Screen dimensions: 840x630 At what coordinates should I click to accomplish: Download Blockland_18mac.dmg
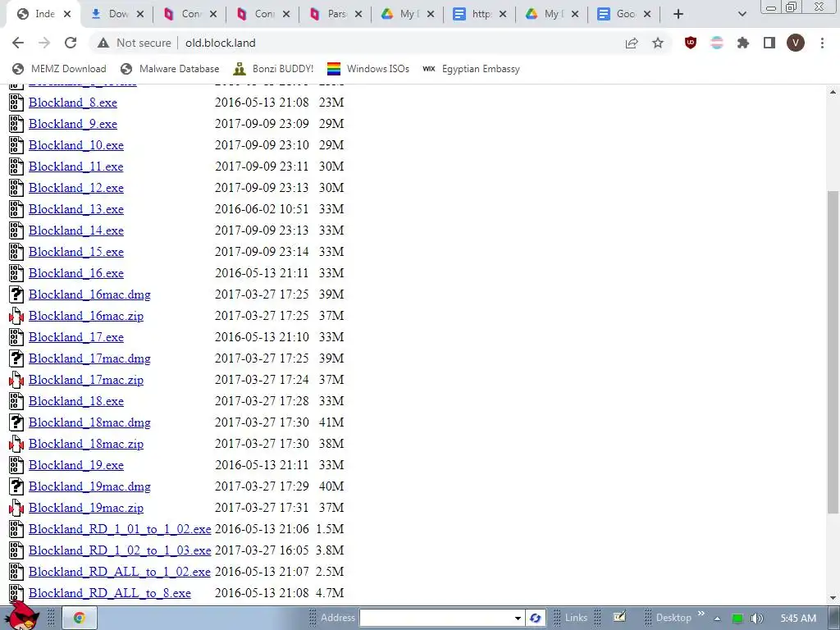(89, 422)
